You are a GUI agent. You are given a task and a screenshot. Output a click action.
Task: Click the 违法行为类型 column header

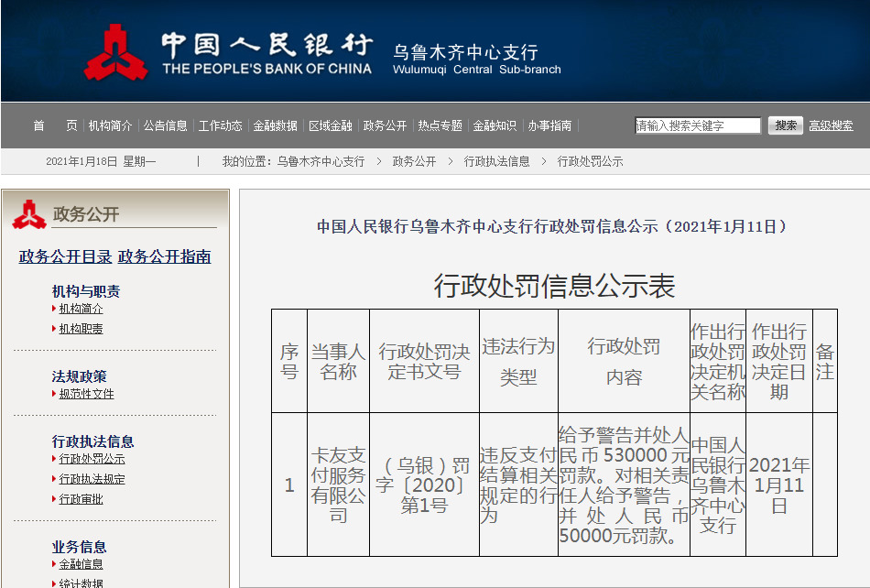click(x=518, y=362)
